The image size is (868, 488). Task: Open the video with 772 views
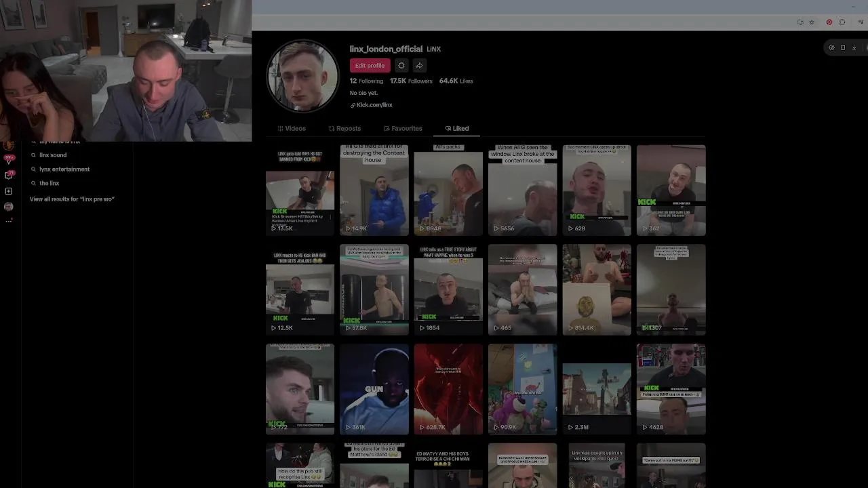point(300,389)
